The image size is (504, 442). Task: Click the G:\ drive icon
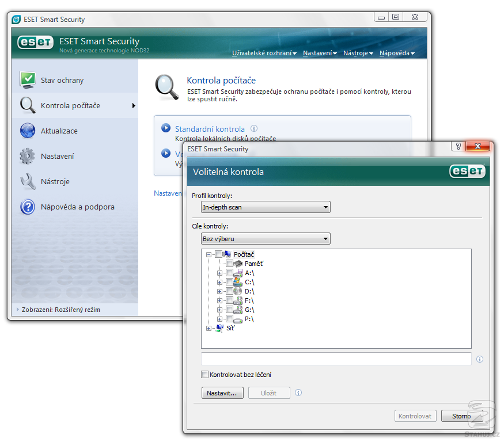point(238,310)
